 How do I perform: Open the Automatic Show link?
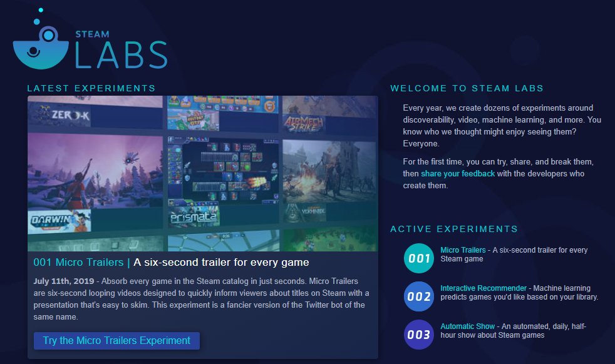pos(468,326)
